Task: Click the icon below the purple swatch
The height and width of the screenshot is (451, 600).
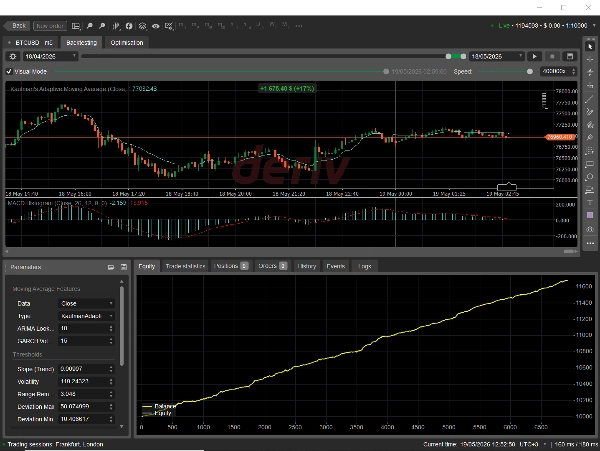Action: click(x=590, y=229)
